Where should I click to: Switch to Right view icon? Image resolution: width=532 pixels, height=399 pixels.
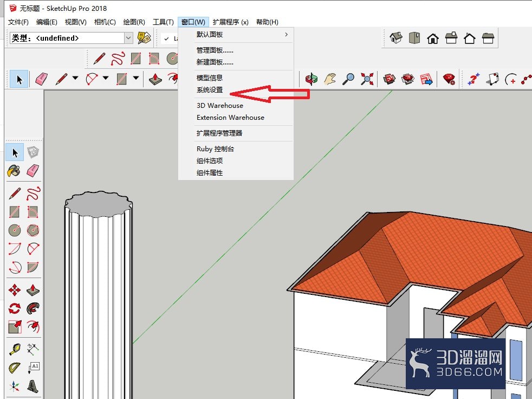coord(451,38)
